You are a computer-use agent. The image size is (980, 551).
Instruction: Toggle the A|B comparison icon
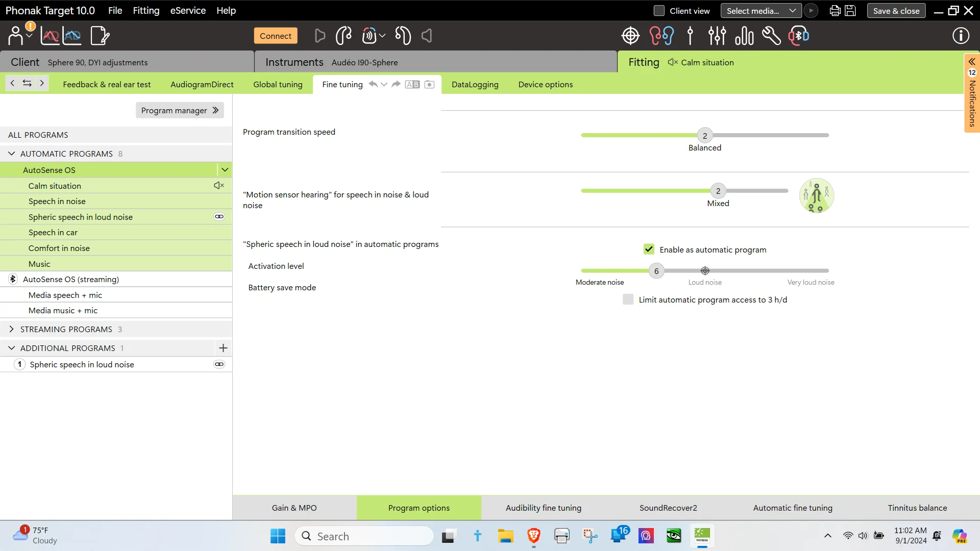412,85
